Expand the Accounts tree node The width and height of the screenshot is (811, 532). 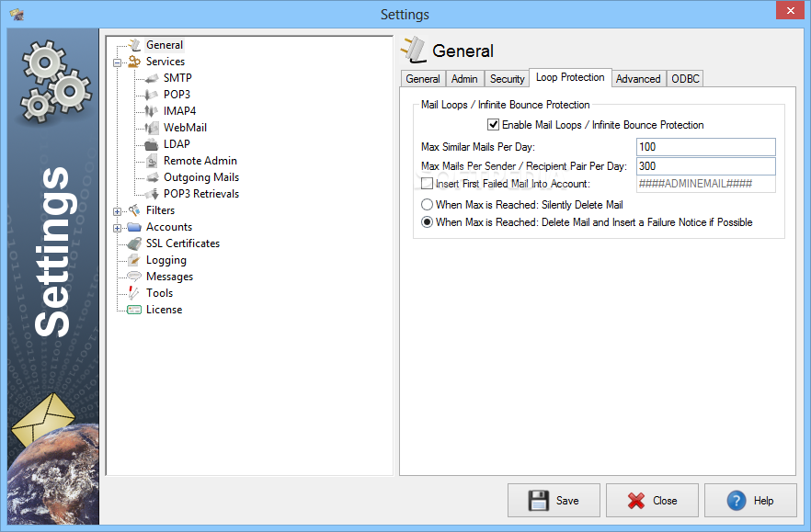click(118, 228)
